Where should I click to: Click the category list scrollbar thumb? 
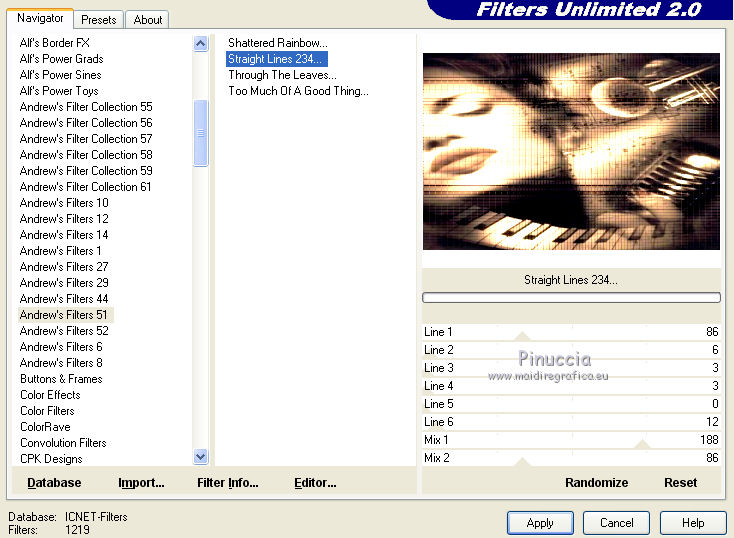pos(200,133)
